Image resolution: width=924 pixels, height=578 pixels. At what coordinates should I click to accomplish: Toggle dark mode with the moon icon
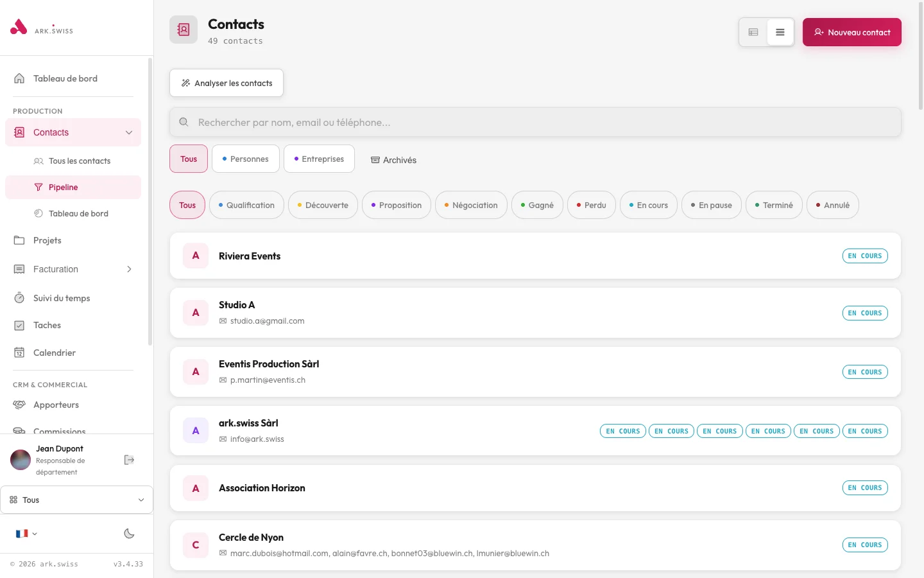(129, 534)
